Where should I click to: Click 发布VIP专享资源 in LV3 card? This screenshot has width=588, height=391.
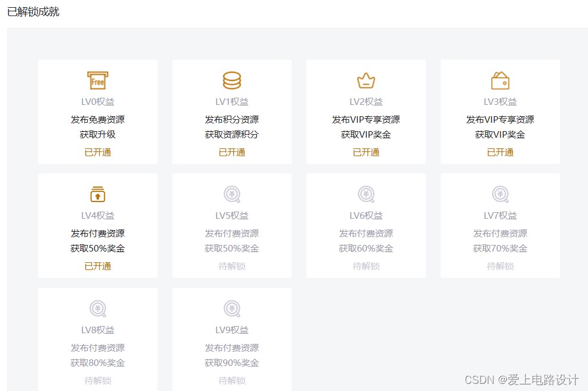tap(500, 120)
